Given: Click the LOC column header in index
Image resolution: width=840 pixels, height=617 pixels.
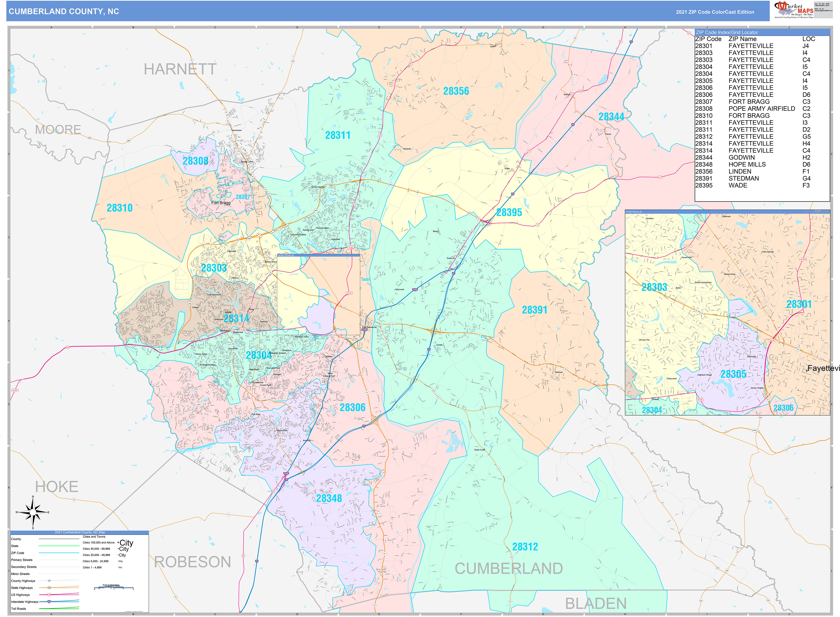Looking at the screenshot, I should (809, 39).
